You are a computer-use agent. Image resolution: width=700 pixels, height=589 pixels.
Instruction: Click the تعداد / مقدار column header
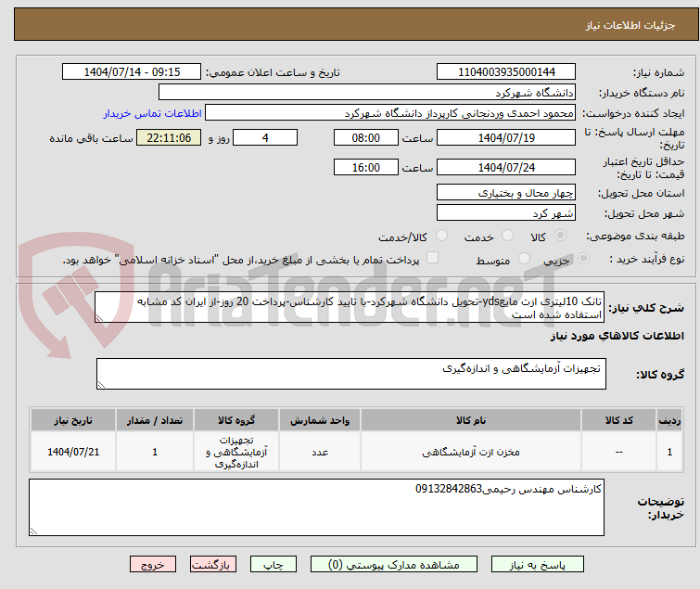[x=155, y=420]
